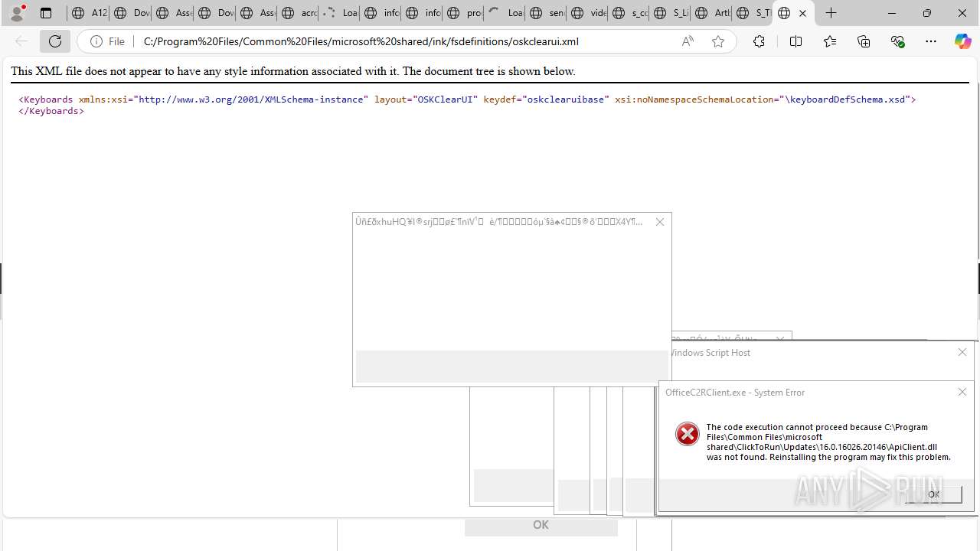Open the Copilot sidebar icon
980x551 pixels.
(x=962, y=41)
